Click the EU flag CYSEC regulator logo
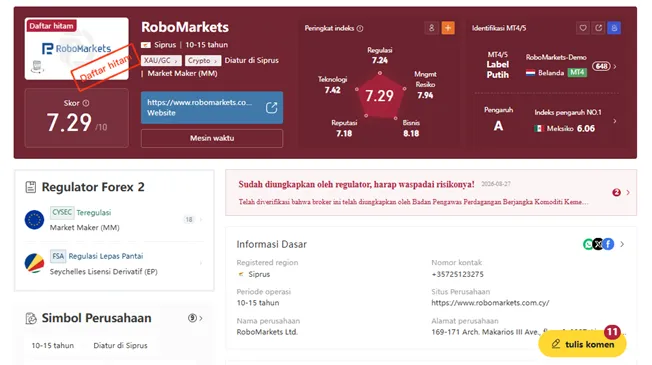Screen dimensions: 652x365 pyautogui.click(x=34, y=220)
